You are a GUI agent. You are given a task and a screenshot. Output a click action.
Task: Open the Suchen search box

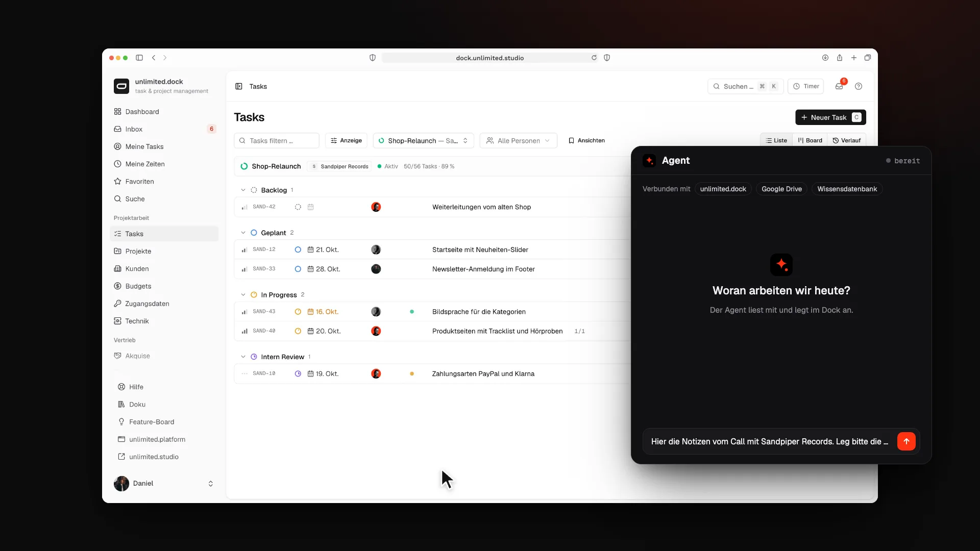click(745, 86)
